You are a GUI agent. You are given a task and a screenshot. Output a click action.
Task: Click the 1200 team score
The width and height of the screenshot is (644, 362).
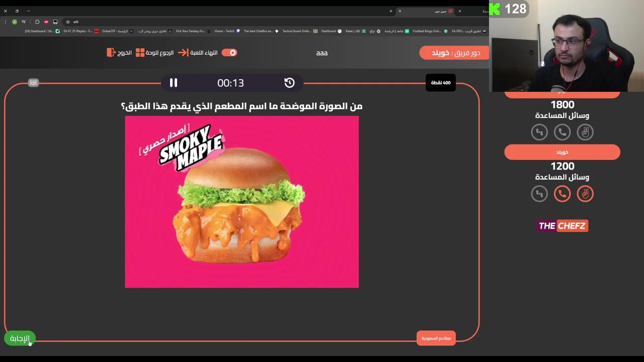tap(562, 166)
